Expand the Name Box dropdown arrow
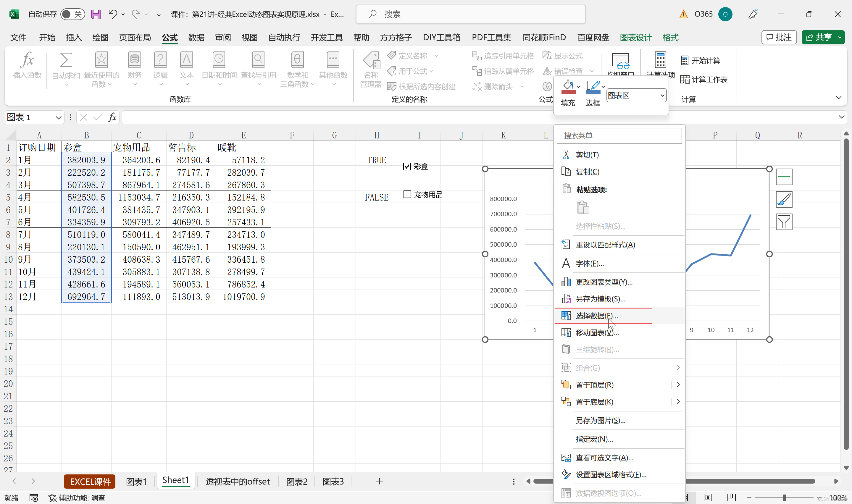The image size is (852, 504). click(58, 117)
